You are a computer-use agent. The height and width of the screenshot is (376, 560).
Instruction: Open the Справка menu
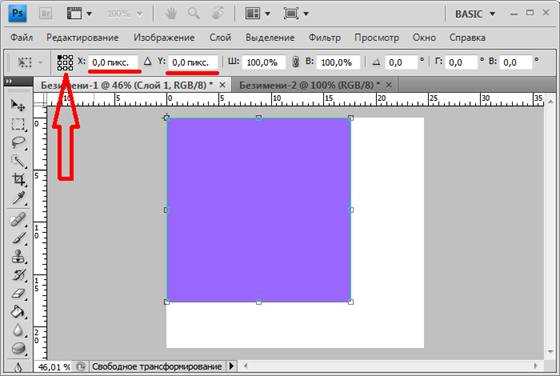click(467, 37)
